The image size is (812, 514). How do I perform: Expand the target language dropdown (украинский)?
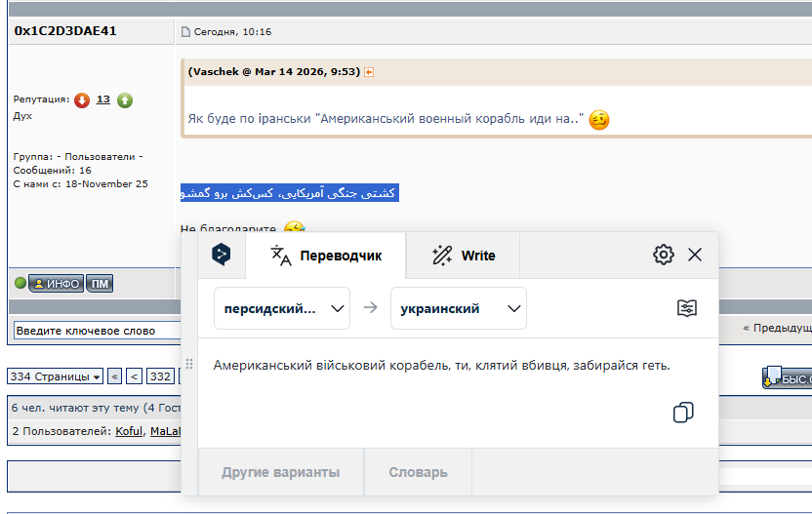459,308
